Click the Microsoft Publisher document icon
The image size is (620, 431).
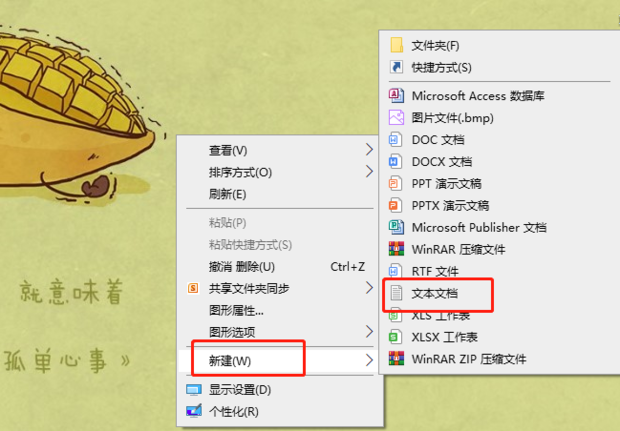point(396,227)
